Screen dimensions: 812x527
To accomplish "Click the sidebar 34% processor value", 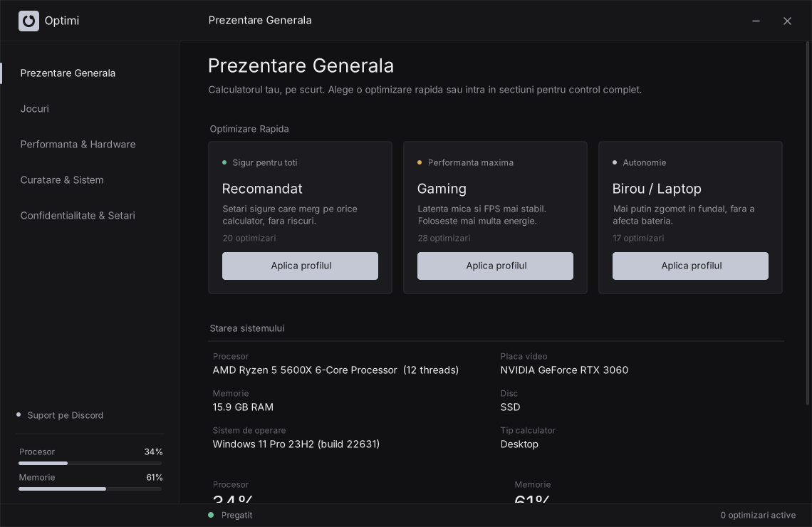I will tap(153, 452).
